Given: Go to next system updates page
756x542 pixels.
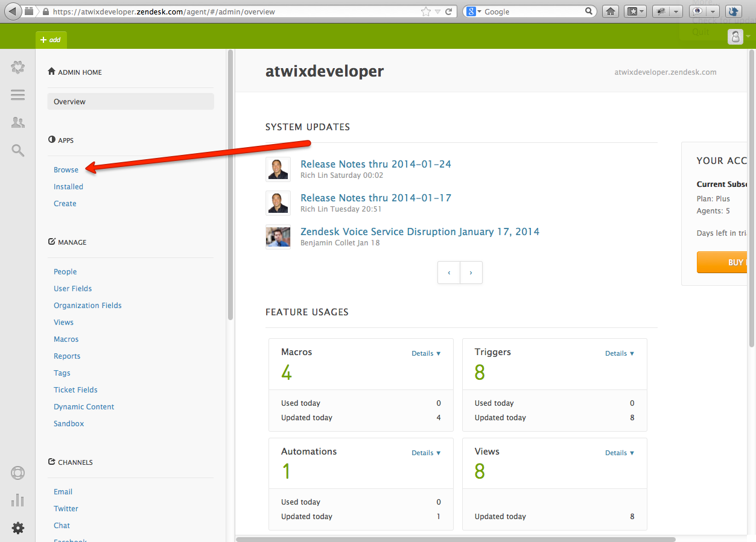Looking at the screenshot, I should [x=471, y=273].
